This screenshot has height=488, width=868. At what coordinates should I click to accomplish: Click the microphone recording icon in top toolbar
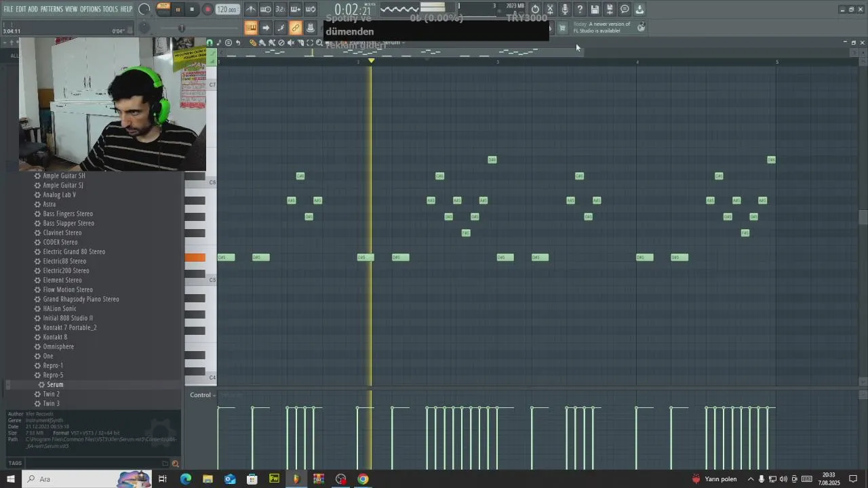[x=565, y=9]
